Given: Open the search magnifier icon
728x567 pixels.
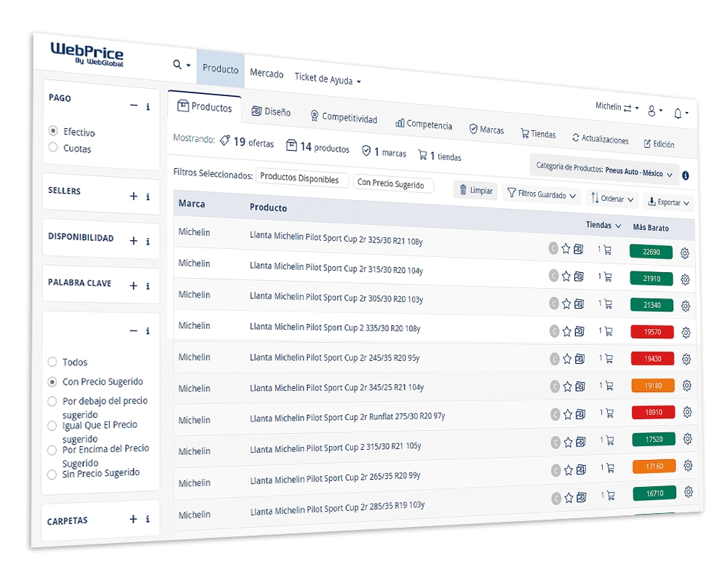Looking at the screenshot, I should (177, 65).
